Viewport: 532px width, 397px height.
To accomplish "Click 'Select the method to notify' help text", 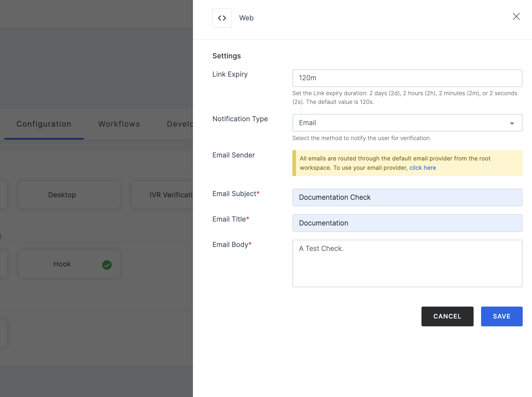I will pyautogui.click(x=362, y=138).
